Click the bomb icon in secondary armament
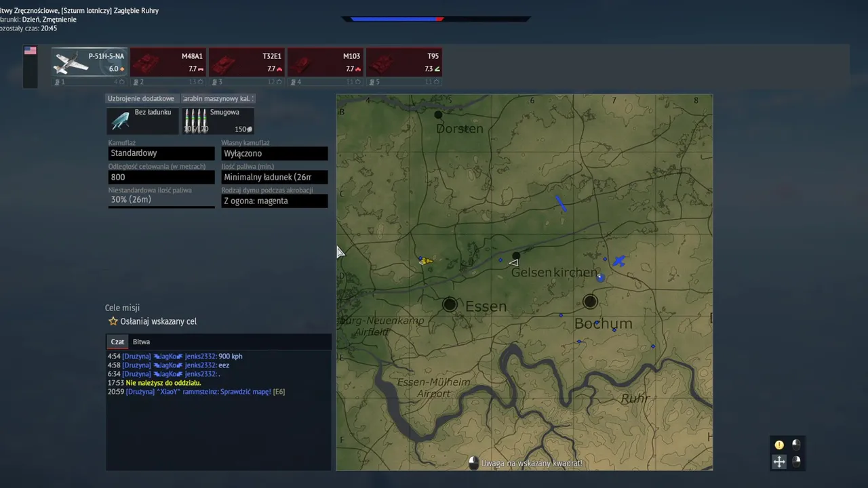Image resolution: width=868 pixels, height=488 pixels. [120, 121]
